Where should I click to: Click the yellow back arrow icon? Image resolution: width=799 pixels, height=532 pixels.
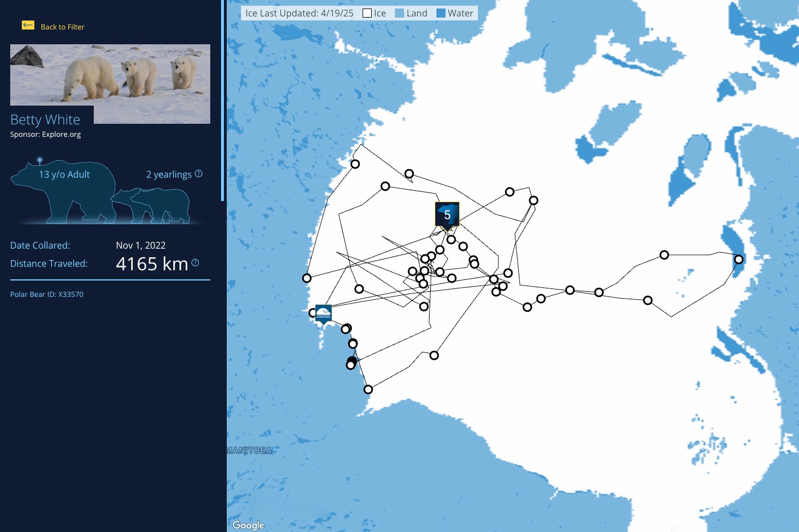pyautogui.click(x=28, y=25)
